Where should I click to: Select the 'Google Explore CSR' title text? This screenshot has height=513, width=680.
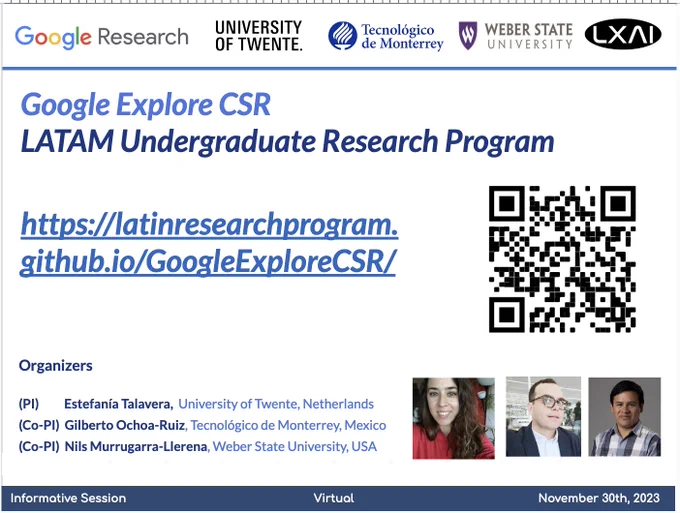[x=146, y=105]
